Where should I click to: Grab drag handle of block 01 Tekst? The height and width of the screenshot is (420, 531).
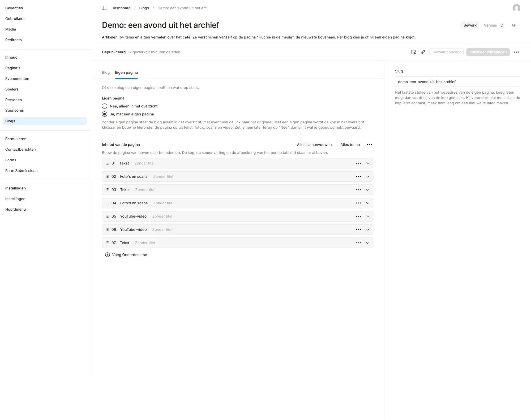[108, 163]
